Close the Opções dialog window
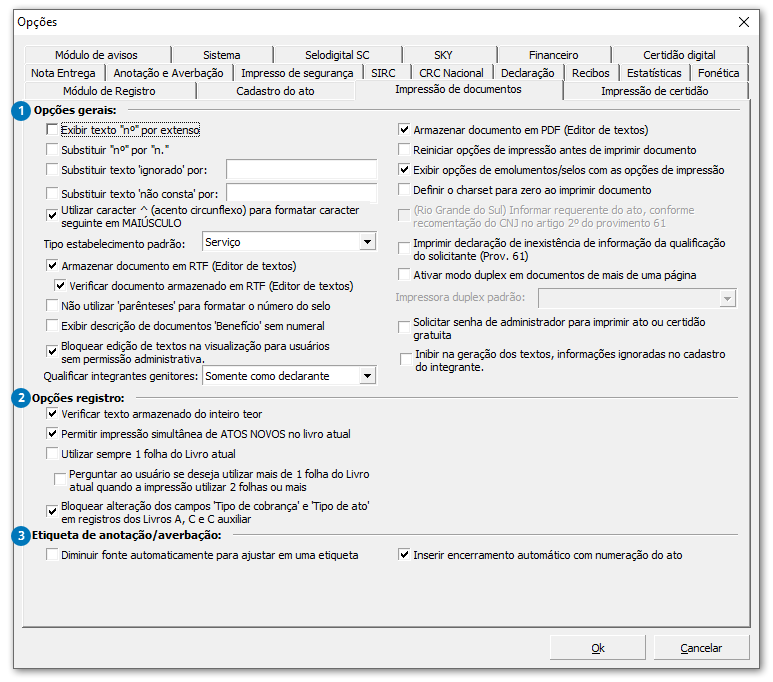 pyautogui.click(x=744, y=22)
